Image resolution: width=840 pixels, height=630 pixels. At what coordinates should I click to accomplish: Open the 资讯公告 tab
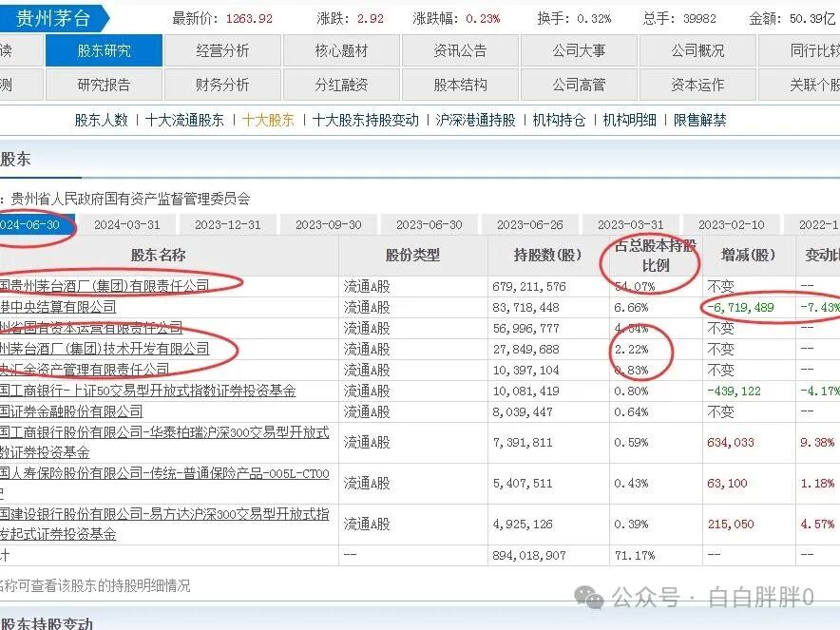[x=460, y=51]
